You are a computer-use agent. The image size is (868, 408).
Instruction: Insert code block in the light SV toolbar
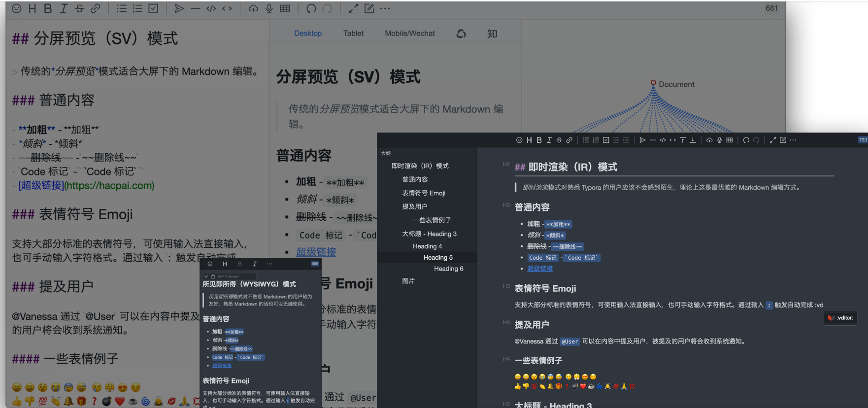coord(211,8)
